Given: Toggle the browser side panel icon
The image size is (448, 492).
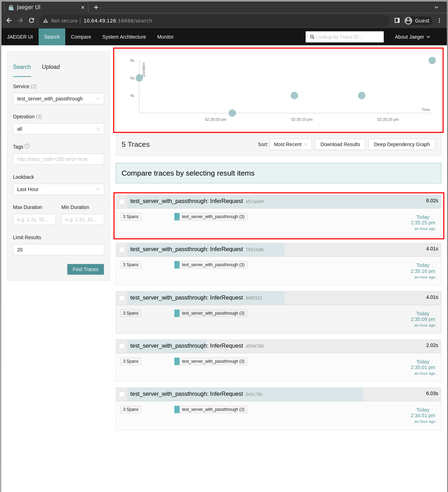Looking at the screenshot, I should 397,21.
